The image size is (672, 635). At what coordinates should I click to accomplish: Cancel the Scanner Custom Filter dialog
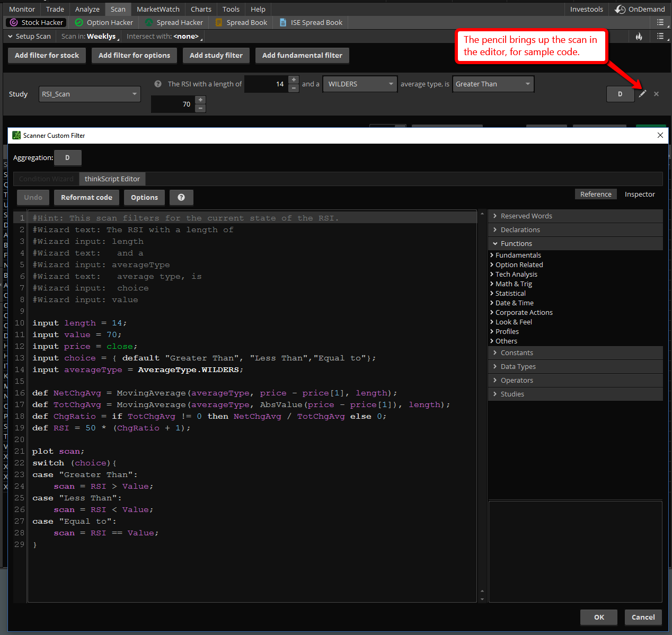coord(643,617)
